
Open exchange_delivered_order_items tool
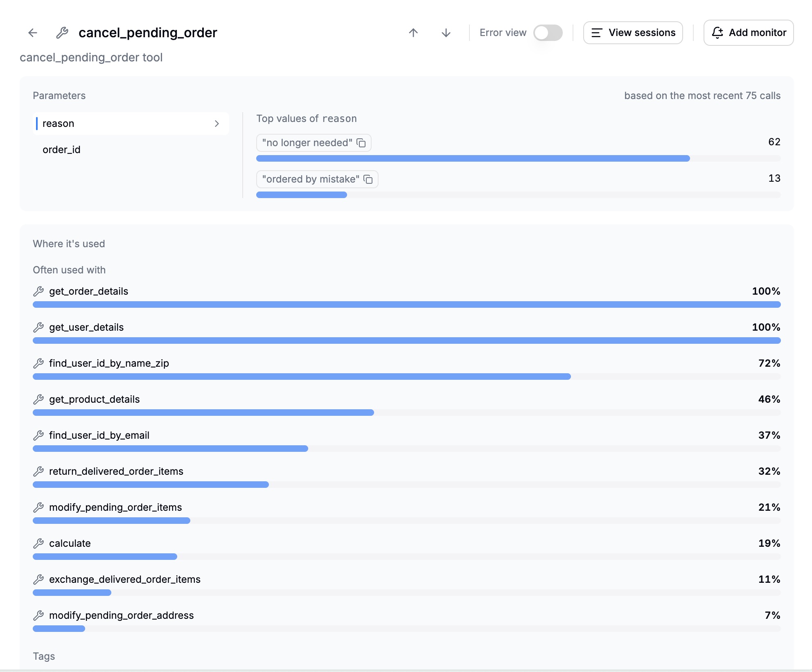[125, 580]
